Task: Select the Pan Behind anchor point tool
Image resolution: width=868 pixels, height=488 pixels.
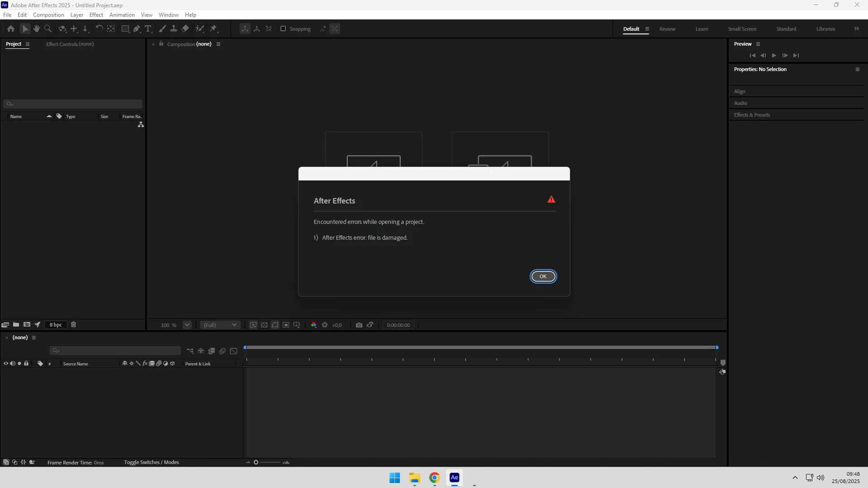Action: pos(111,28)
